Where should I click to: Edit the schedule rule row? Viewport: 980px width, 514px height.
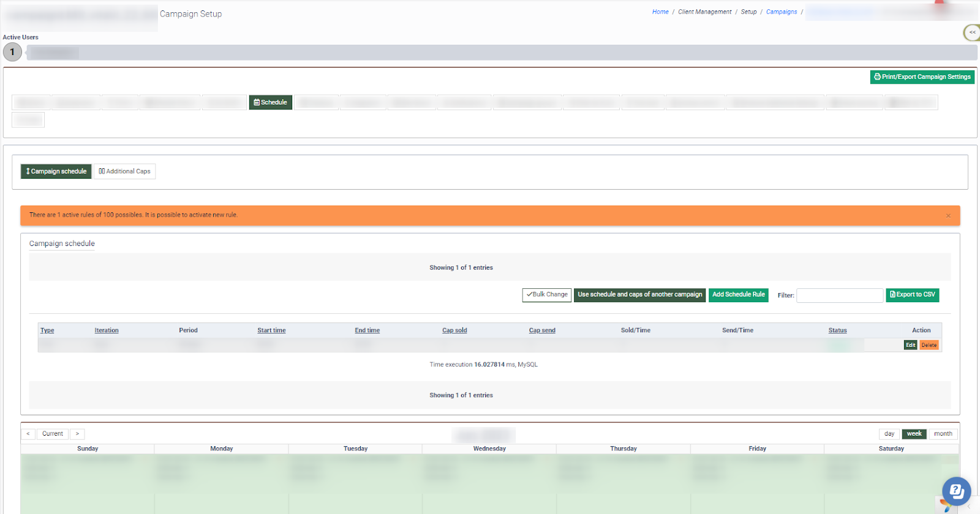(910, 345)
